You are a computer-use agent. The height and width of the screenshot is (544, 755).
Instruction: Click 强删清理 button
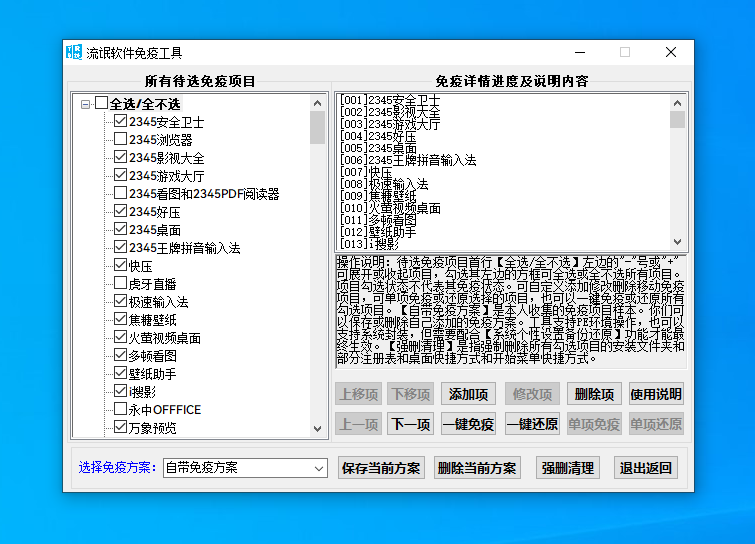568,468
